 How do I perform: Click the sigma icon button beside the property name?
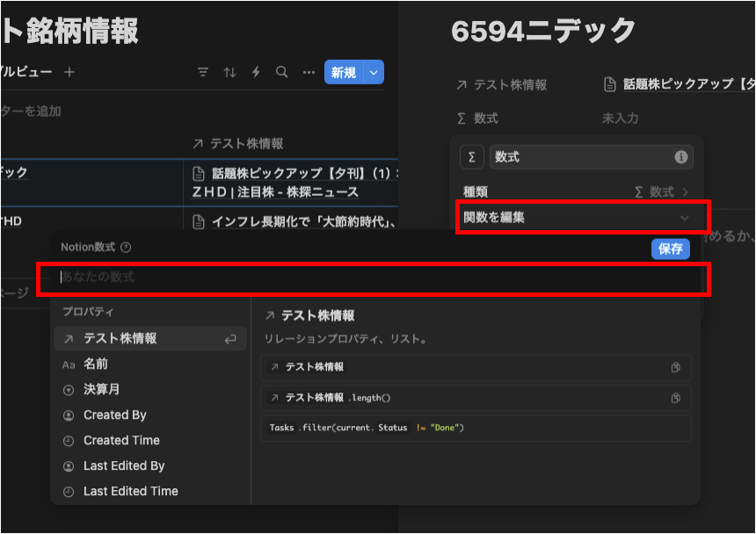(x=471, y=157)
